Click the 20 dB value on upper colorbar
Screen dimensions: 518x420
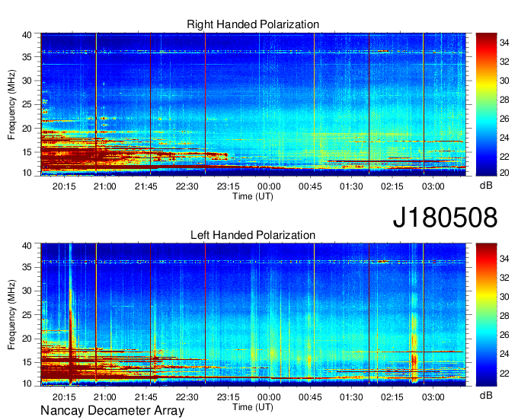(x=504, y=173)
